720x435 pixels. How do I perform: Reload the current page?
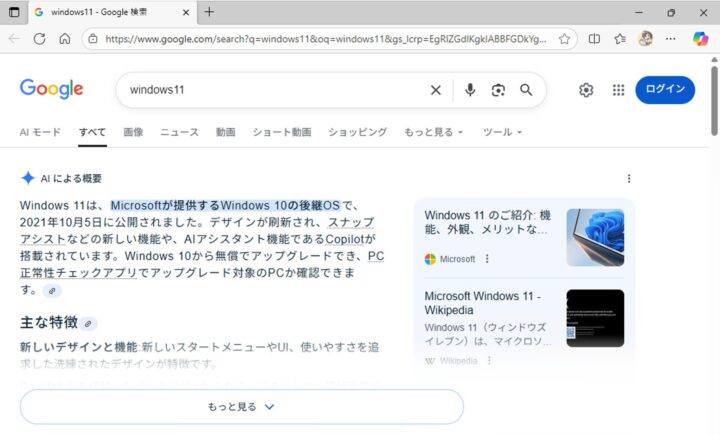click(39, 39)
